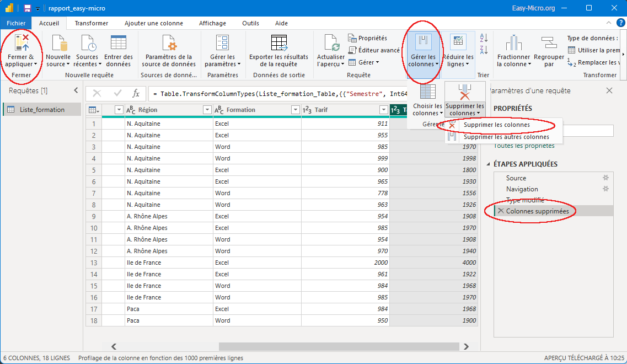Select the Liste_formation query
This screenshot has width=627, height=364.
point(42,110)
